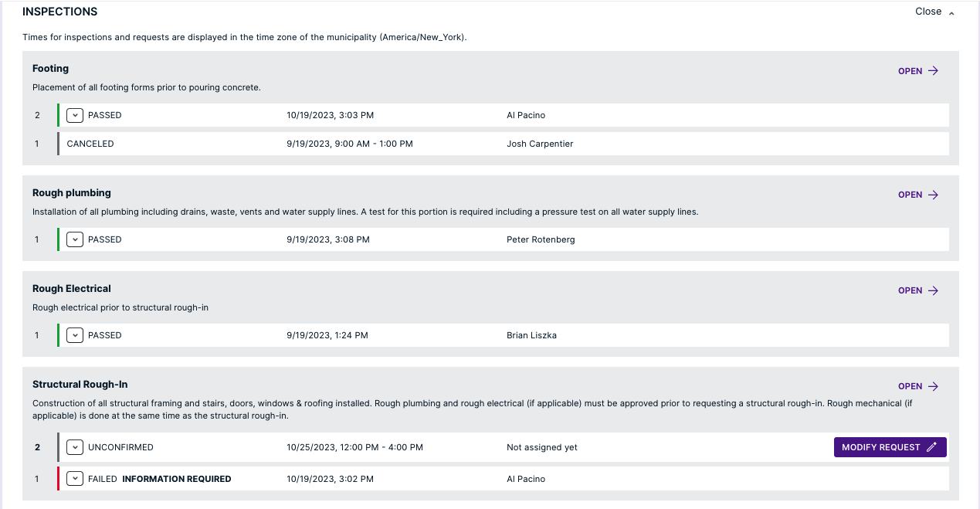Image resolution: width=980 pixels, height=509 pixels.
Task: Expand the failed inspection requiring information
Action: [x=74, y=478]
